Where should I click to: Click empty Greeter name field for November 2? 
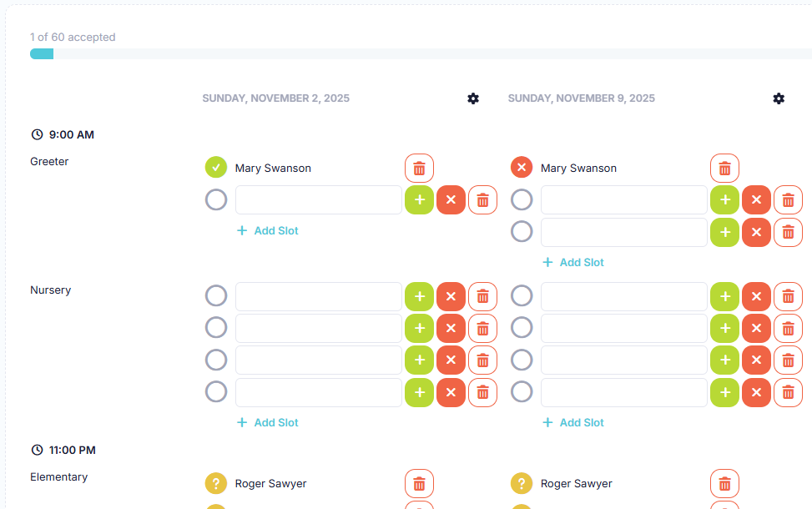click(x=319, y=200)
